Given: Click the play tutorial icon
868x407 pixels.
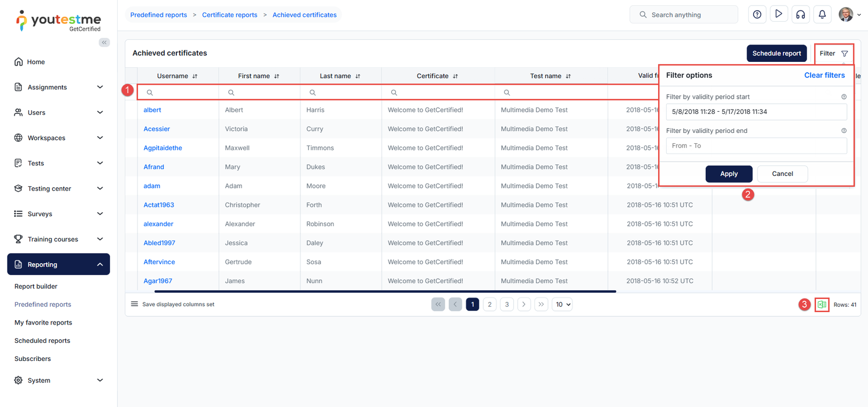Looking at the screenshot, I should tap(778, 15).
